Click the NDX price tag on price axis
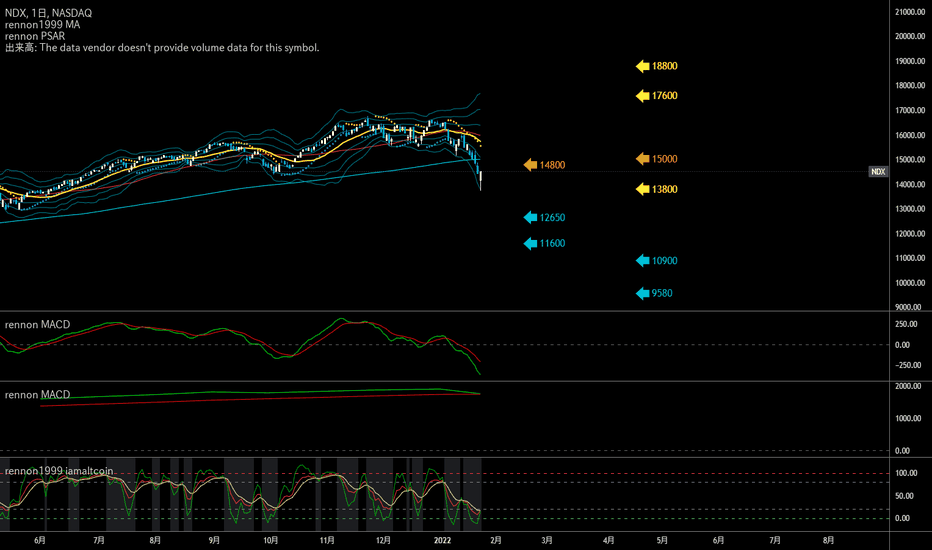 878,171
